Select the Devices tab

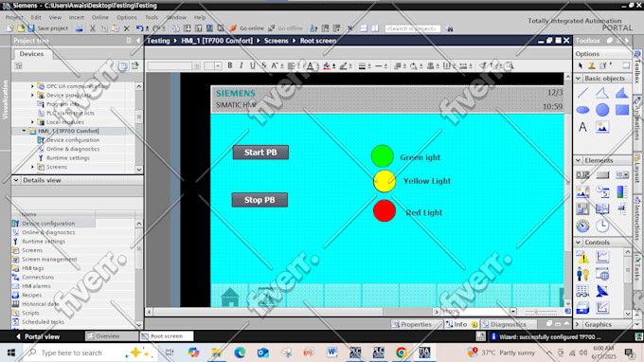coord(31,54)
